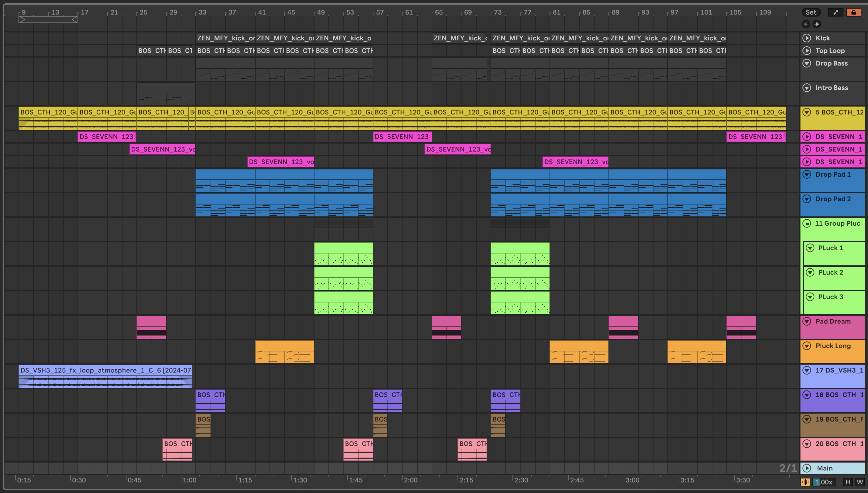The width and height of the screenshot is (868, 493).
Task: Jump to the previous locator arrow
Action: point(806,24)
